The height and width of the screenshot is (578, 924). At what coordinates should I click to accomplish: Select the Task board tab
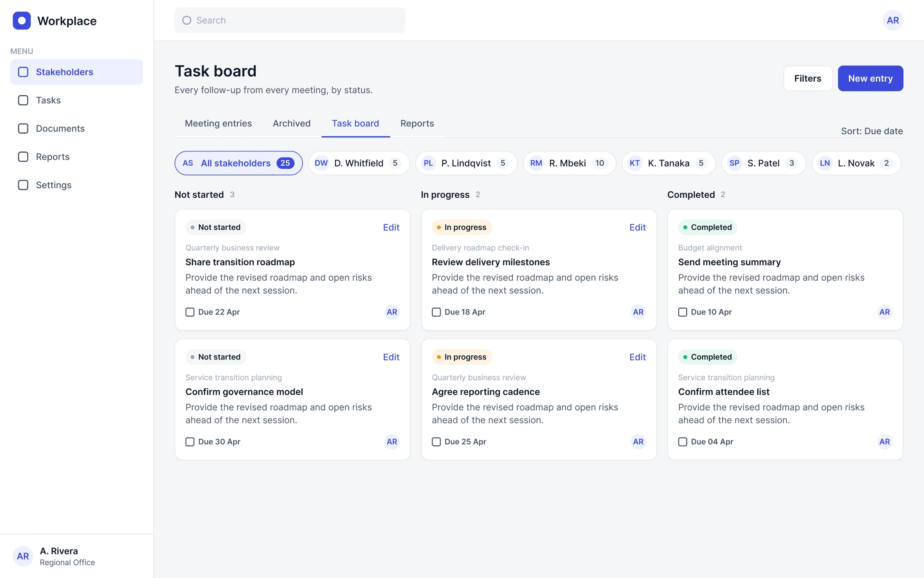point(355,123)
